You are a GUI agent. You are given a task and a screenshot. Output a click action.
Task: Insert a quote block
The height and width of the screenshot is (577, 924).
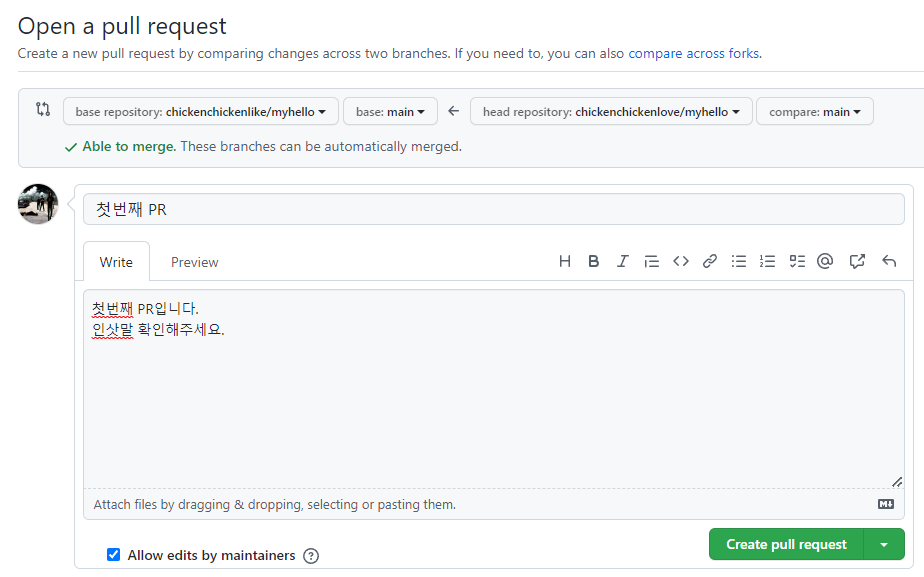[x=651, y=261]
